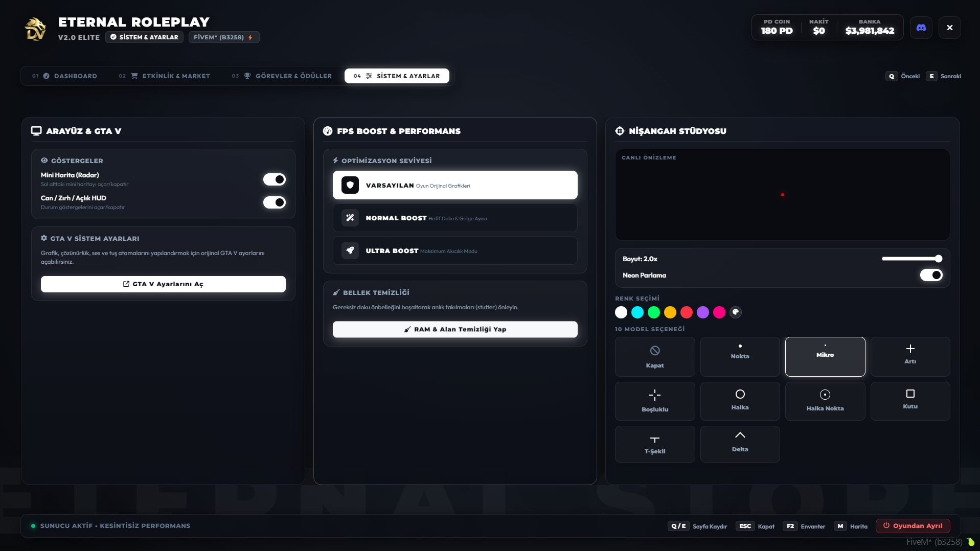Select the Kapat crosshair model
The image size is (980, 551).
pyautogui.click(x=654, y=356)
